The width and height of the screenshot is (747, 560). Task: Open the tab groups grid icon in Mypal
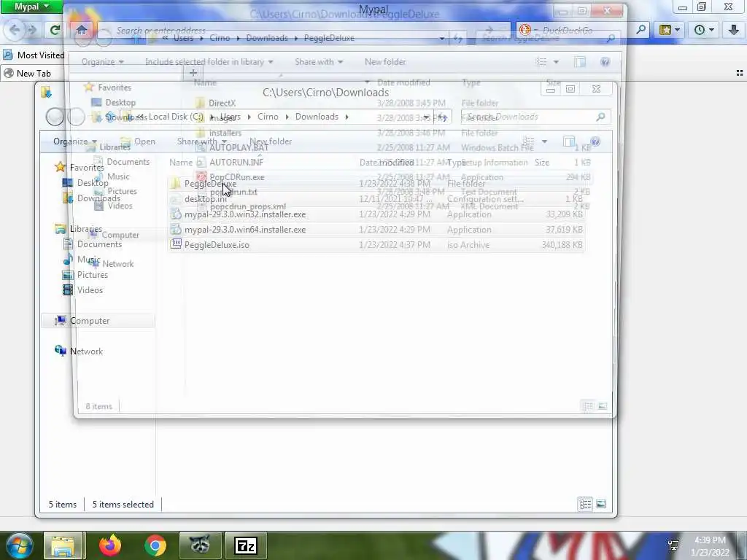click(x=740, y=73)
